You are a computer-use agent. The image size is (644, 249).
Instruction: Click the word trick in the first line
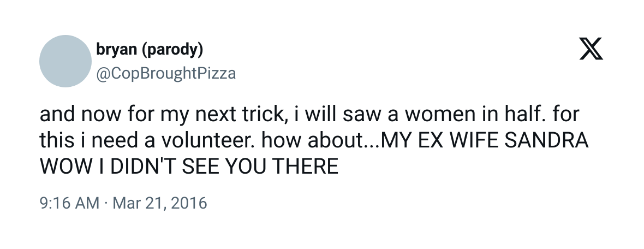268,115
